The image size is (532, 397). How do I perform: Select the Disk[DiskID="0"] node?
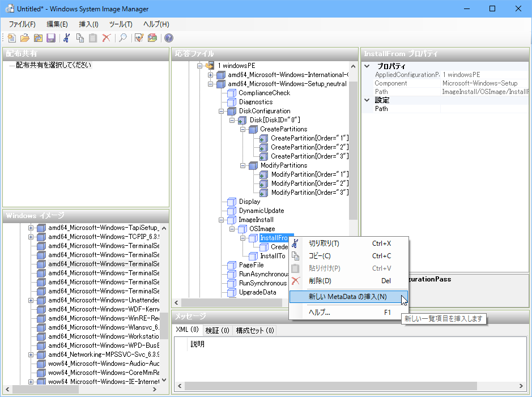[x=275, y=120]
